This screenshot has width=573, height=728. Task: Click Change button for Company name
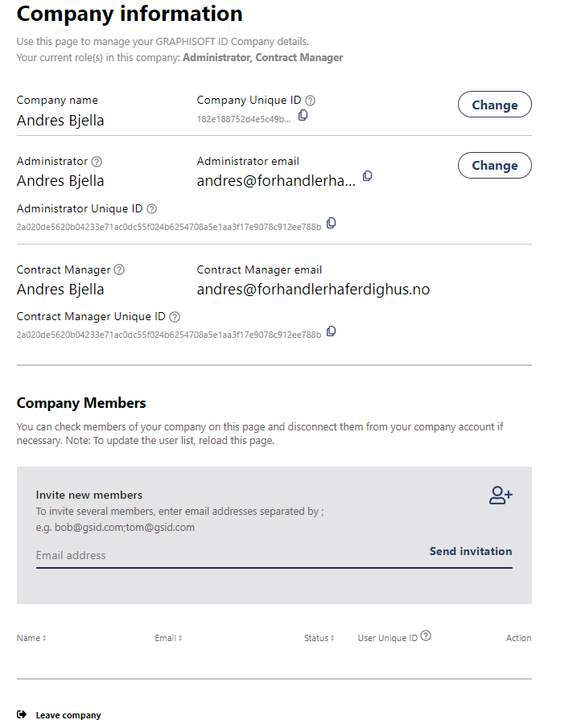click(494, 105)
